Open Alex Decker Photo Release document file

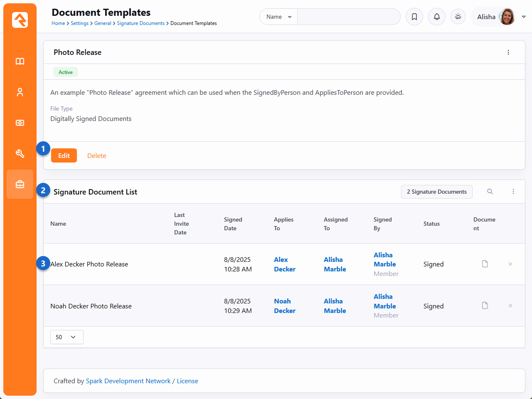485,264
